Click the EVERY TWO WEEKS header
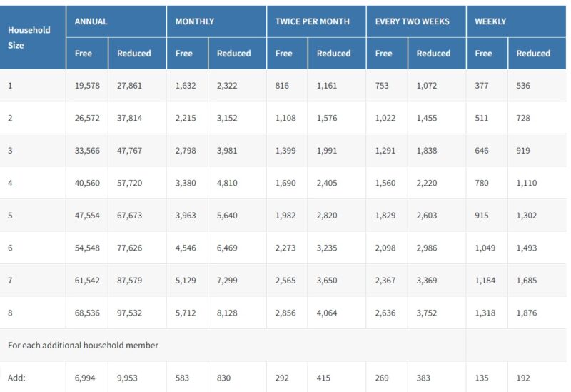The height and width of the screenshot is (392, 571). click(412, 21)
